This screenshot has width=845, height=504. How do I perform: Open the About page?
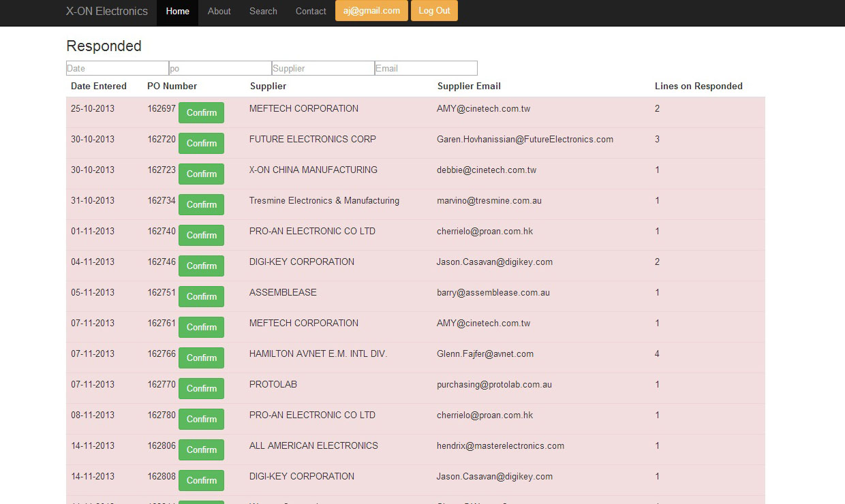(219, 12)
